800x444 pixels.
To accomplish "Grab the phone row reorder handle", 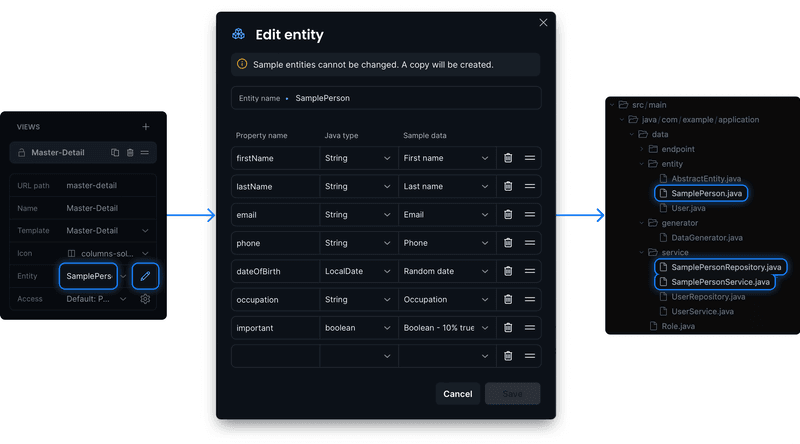I will 530,243.
